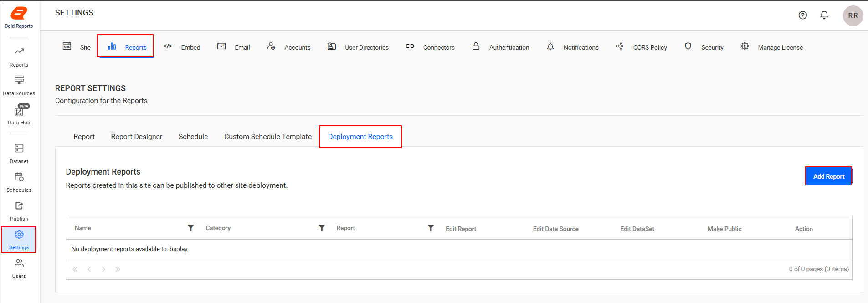Click the Accounts settings icon

271,46
